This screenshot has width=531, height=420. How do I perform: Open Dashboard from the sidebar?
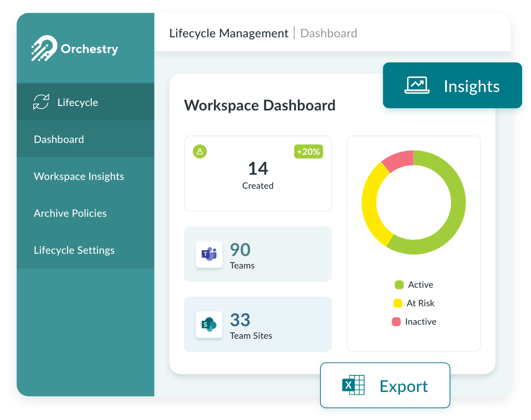click(59, 139)
